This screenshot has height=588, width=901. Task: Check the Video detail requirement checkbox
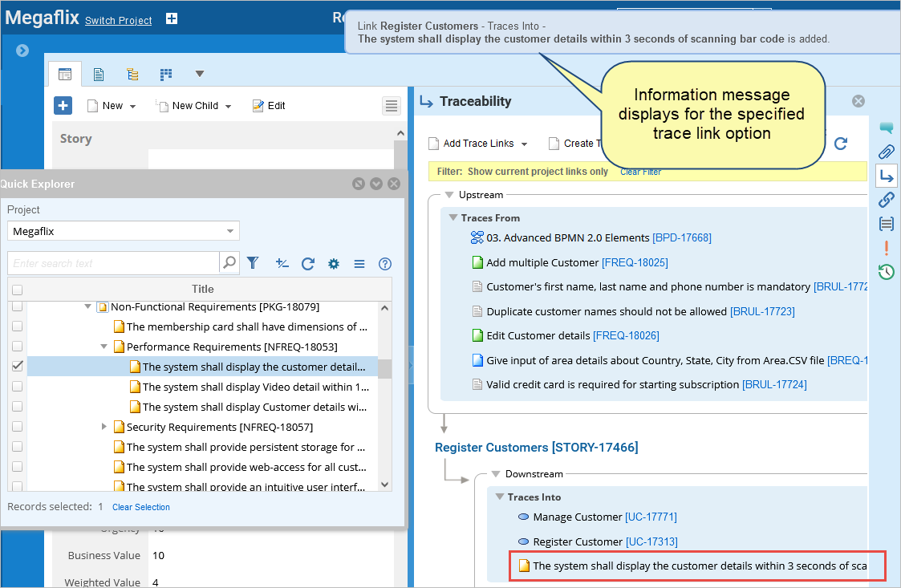17,387
